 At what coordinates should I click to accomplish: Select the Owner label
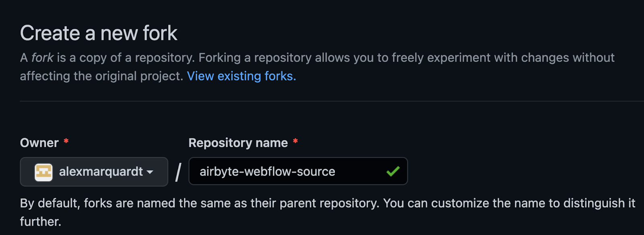coord(39,142)
